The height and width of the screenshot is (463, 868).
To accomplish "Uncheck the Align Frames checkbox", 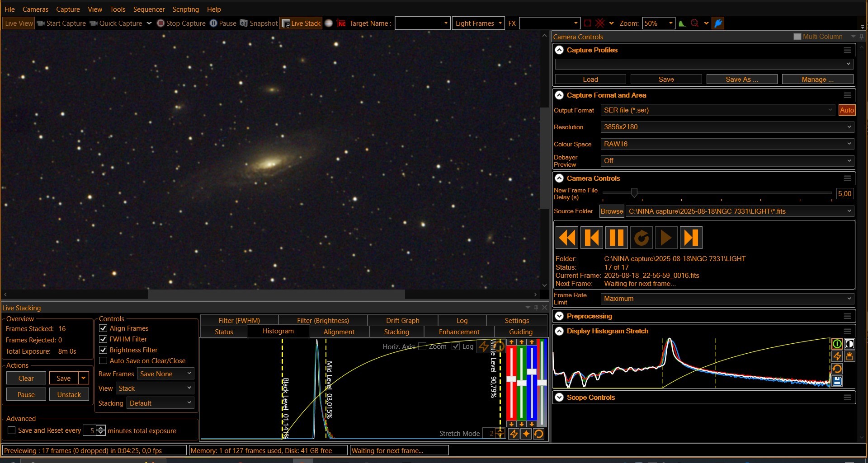I will 103,328.
